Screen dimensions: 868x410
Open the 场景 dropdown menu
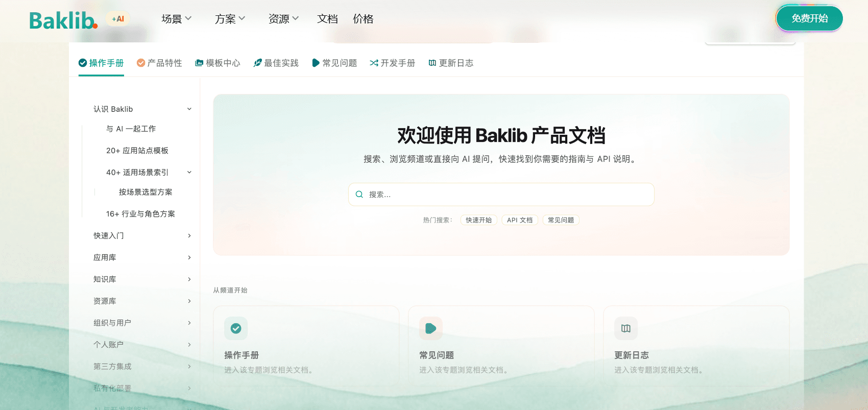coord(177,19)
